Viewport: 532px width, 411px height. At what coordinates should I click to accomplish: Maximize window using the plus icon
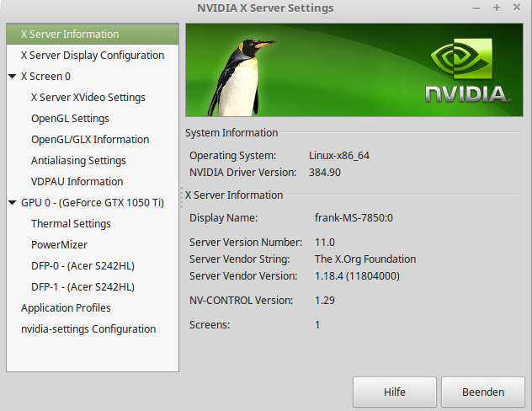(x=497, y=8)
